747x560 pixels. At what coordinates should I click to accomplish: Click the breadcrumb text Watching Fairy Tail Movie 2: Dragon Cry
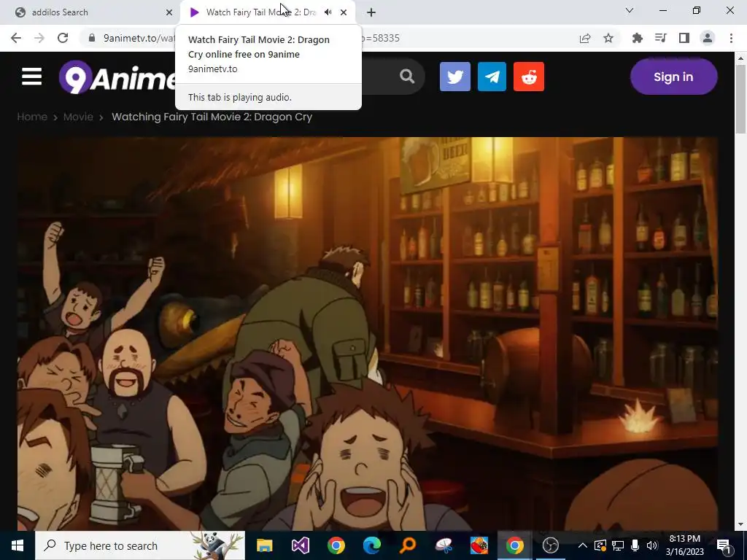pos(212,117)
